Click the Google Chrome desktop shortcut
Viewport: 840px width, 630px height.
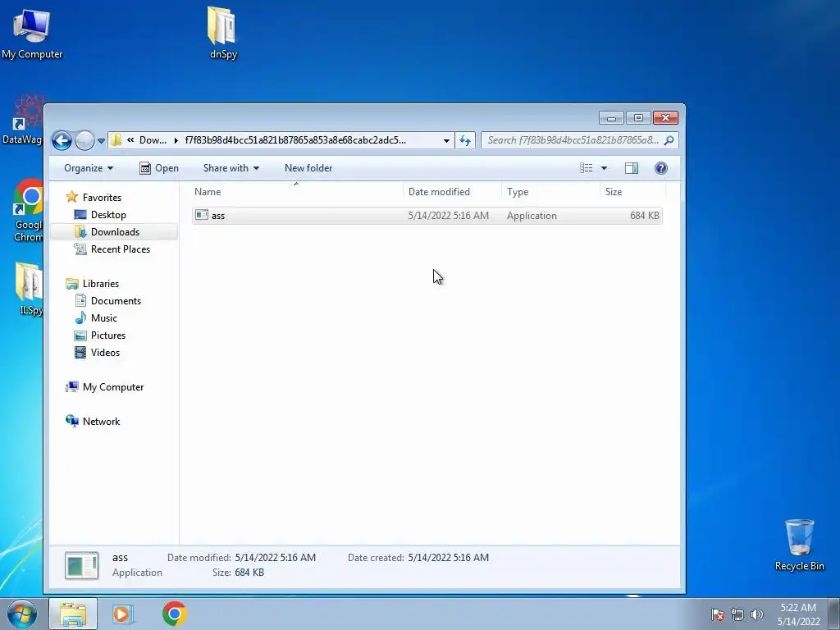28,210
